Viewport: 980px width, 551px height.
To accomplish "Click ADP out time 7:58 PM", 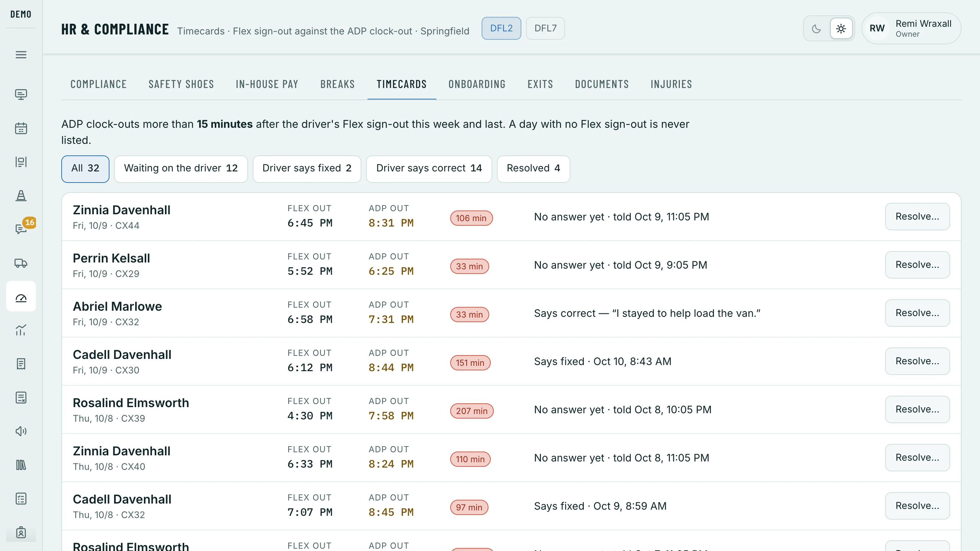I will click(x=391, y=416).
